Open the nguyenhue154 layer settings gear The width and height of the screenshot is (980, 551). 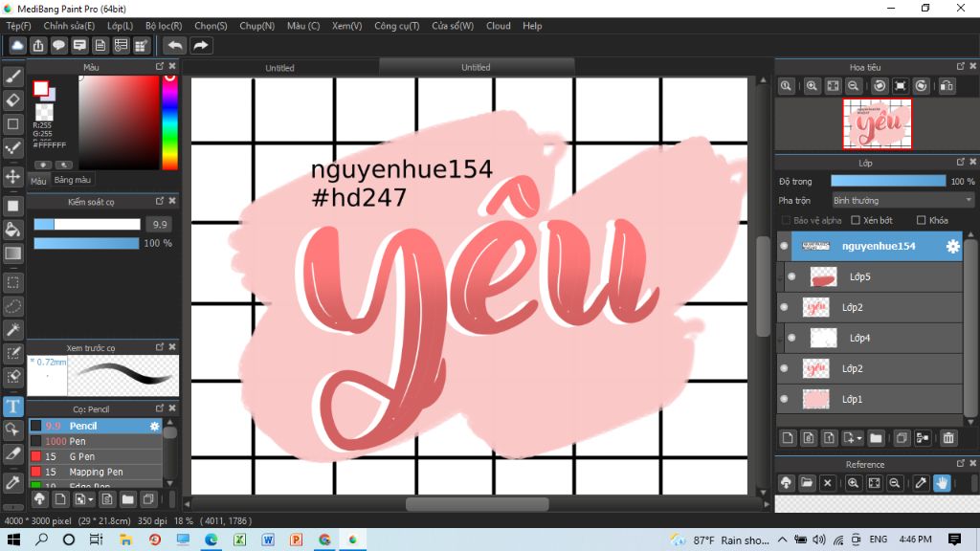click(x=952, y=246)
